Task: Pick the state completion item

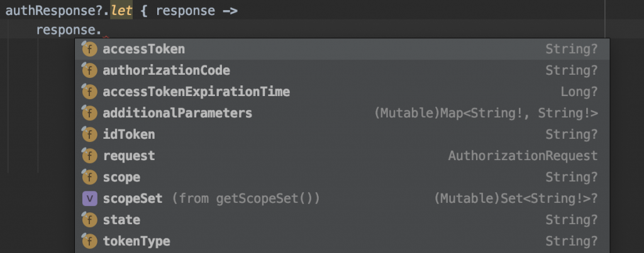Action: [x=121, y=220]
